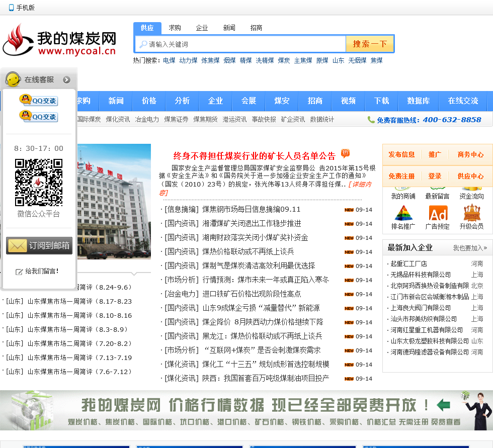
Task: Select the 供应 search tab
Action: (x=147, y=28)
